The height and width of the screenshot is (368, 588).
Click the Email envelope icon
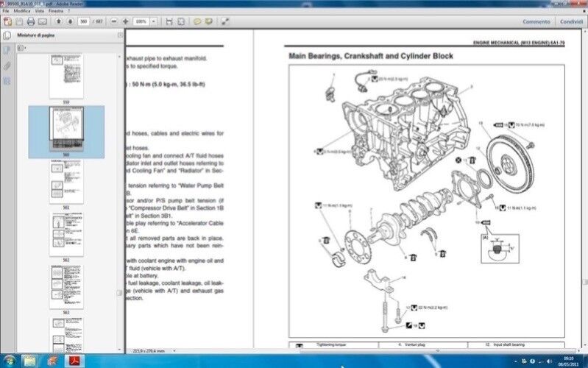(42, 22)
